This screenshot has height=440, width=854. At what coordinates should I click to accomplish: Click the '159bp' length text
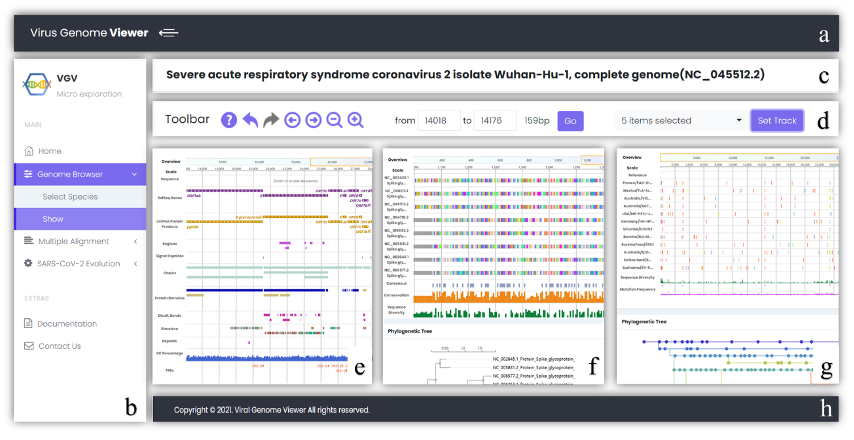536,121
